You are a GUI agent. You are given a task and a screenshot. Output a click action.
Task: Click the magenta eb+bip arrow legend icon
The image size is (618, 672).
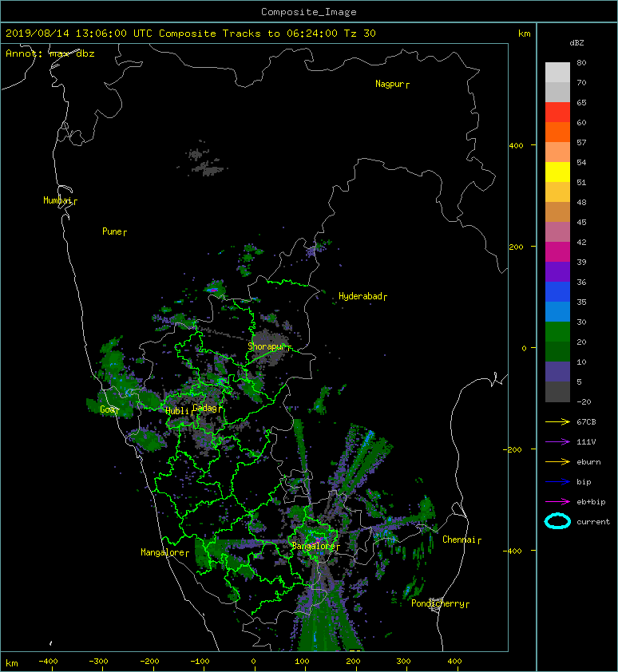pos(557,501)
